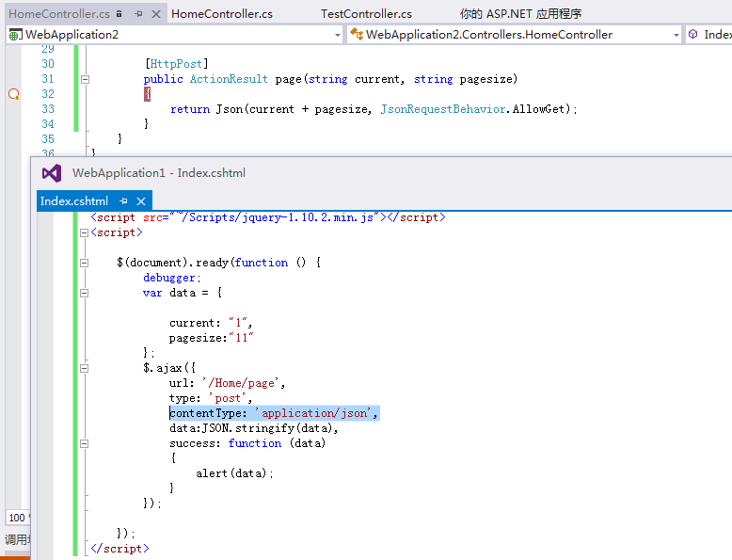Click the highlighted contentType line

point(274,413)
